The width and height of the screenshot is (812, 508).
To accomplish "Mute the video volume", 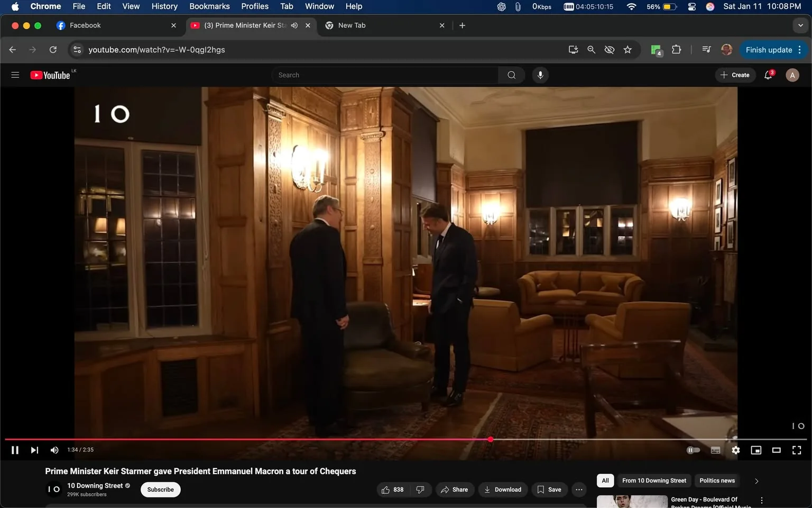I will [54, 450].
